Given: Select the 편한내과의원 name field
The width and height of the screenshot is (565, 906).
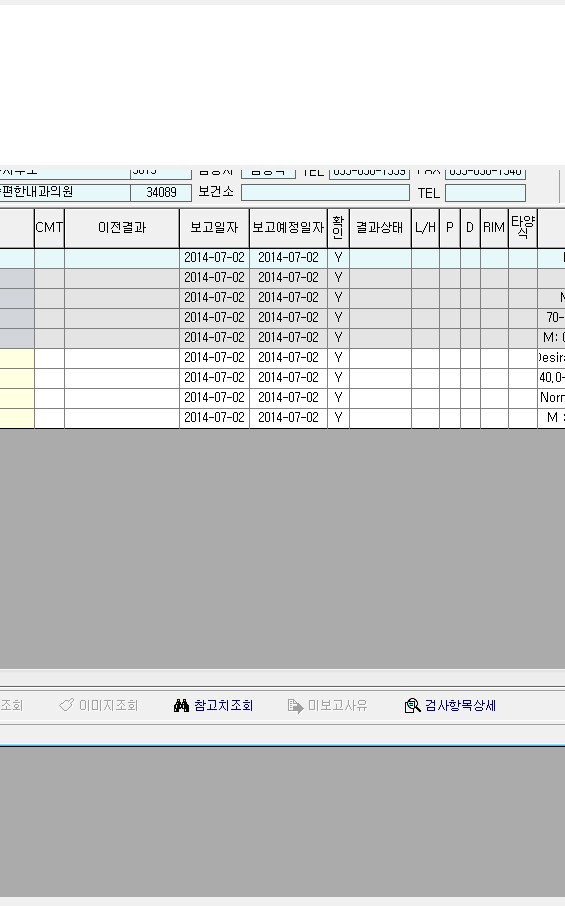Looking at the screenshot, I should point(65,192).
